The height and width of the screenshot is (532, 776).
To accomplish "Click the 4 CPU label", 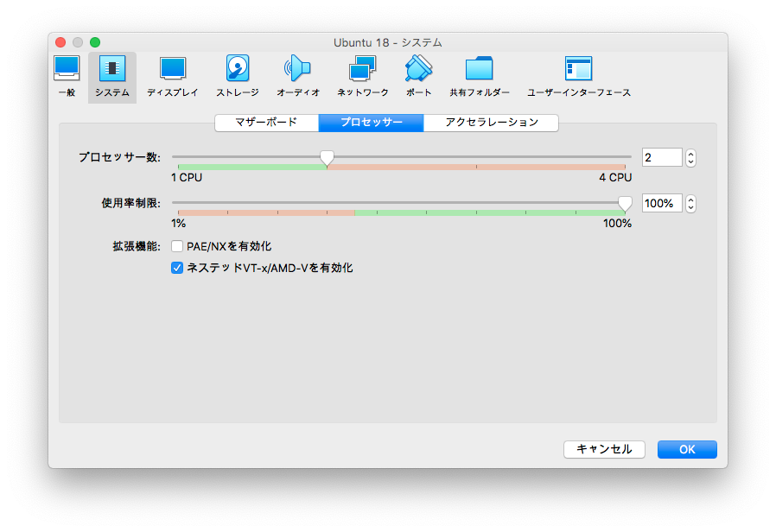I will (615, 178).
